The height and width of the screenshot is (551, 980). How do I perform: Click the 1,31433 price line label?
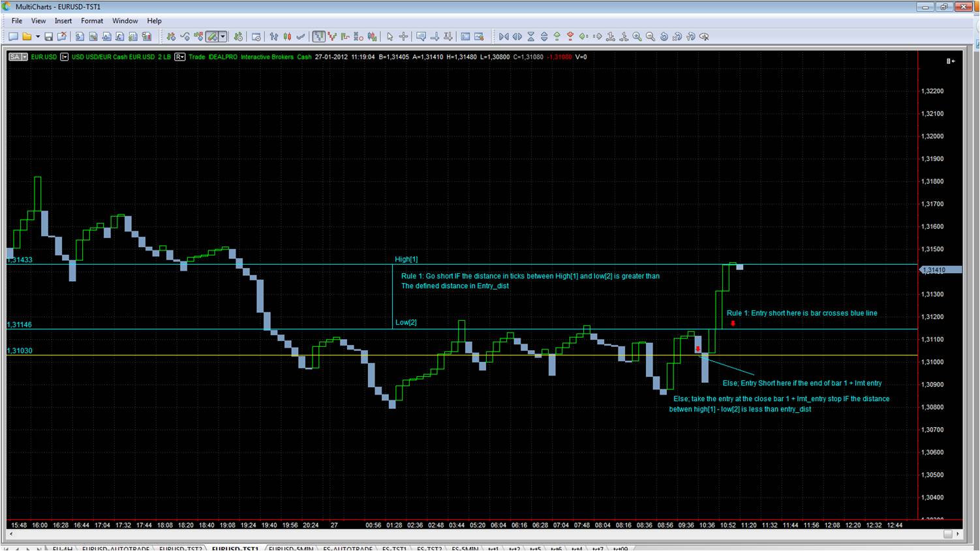pyautogui.click(x=20, y=260)
